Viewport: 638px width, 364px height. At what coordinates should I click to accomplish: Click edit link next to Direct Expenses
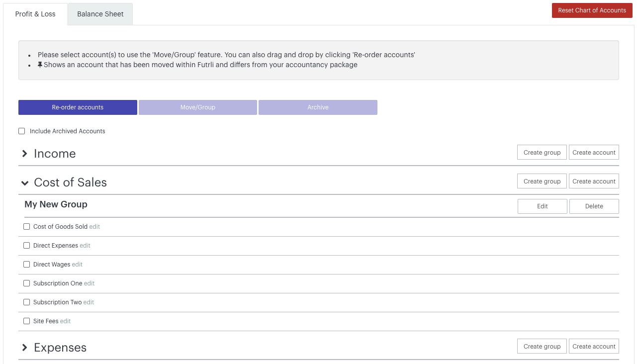click(85, 246)
